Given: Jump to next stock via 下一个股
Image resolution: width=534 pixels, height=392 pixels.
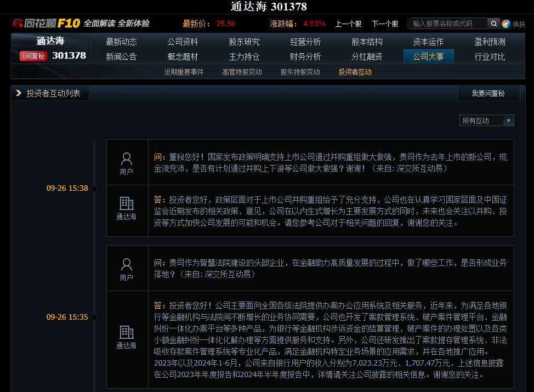Looking at the screenshot, I should tap(385, 24).
